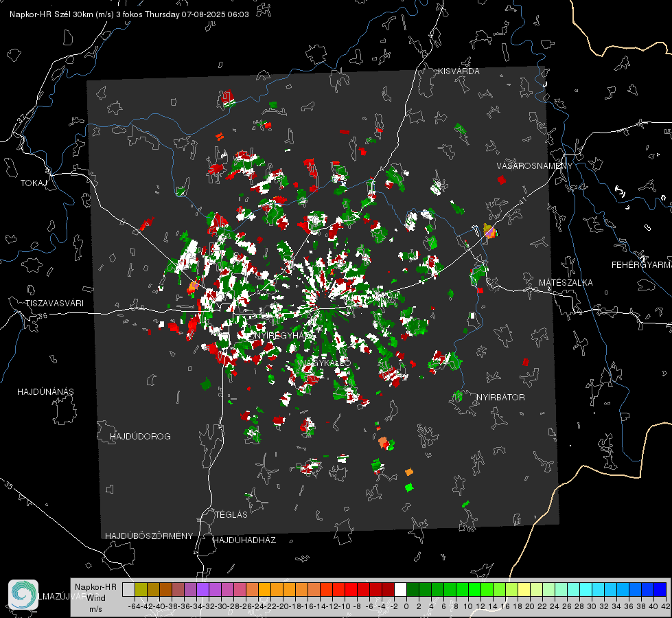
Task: Click road number 36 near Tiszavasvári
Action: pyautogui.click(x=43, y=316)
